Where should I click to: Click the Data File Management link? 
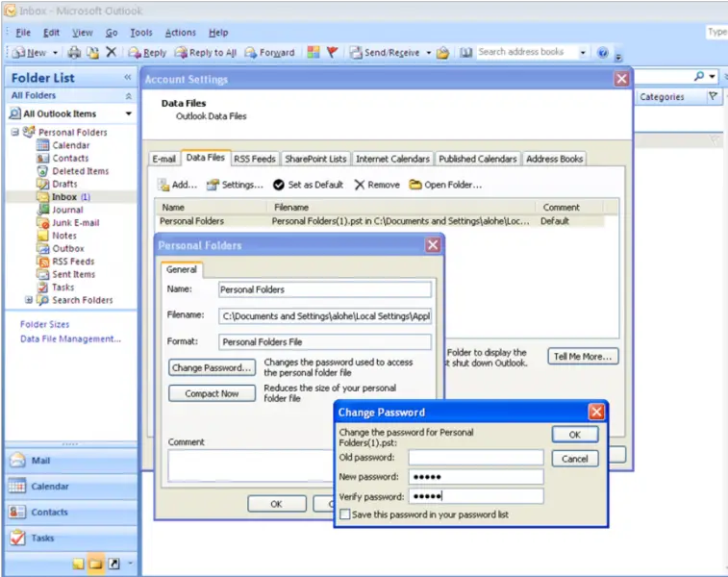(x=70, y=339)
